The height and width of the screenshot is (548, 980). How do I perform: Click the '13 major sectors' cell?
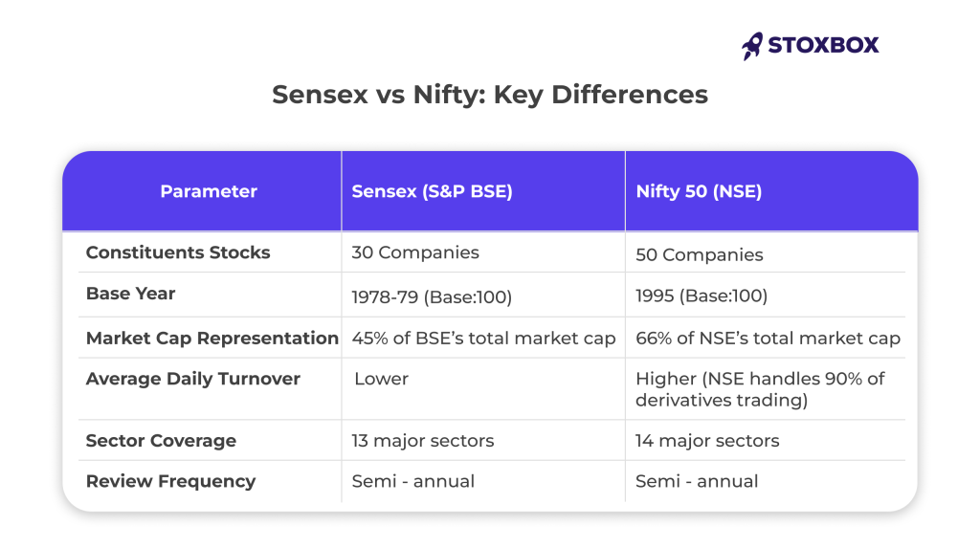[423, 441]
